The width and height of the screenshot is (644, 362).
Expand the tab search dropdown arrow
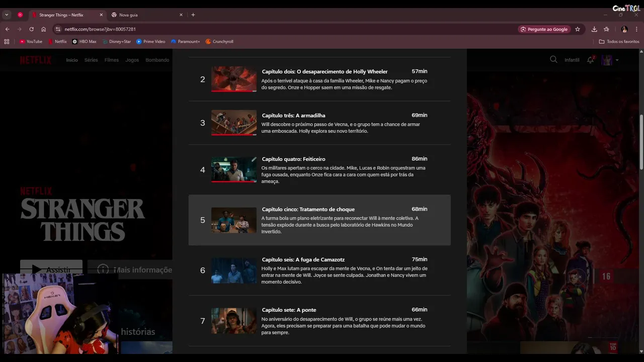(x=7, y=15)
